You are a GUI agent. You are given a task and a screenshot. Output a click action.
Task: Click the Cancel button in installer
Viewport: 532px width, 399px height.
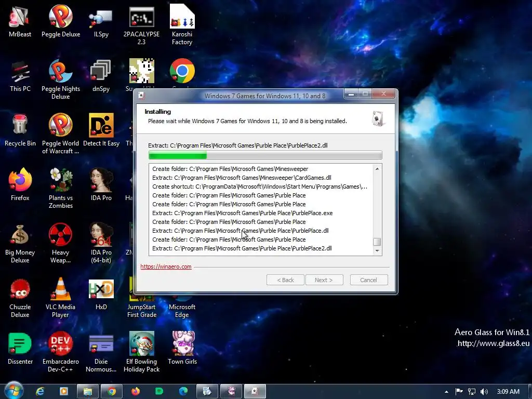369,280
